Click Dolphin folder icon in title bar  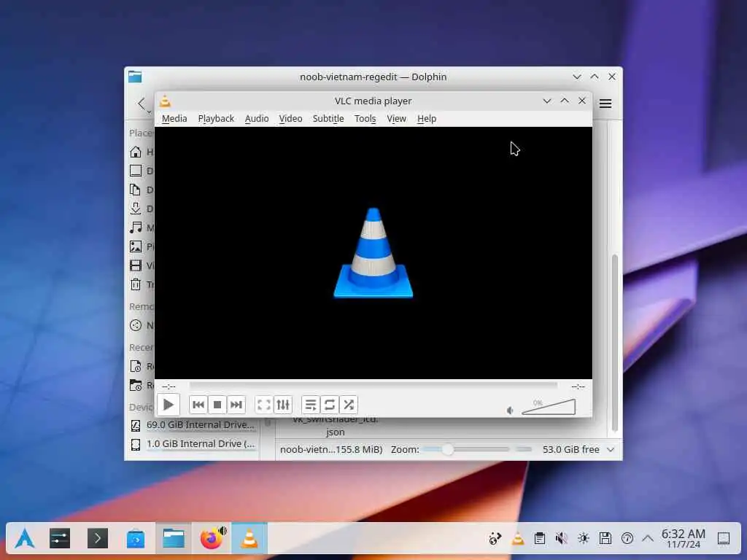pyautogui.click(x=135, y=77)
